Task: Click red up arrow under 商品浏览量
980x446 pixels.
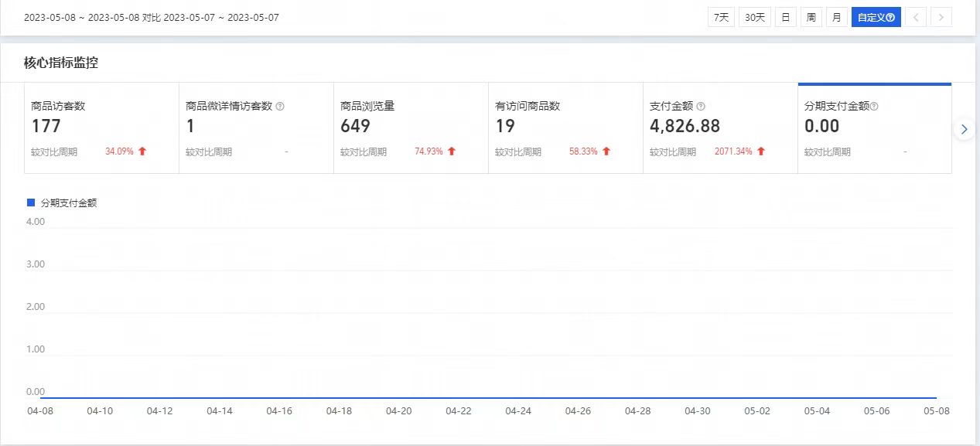Action: [452, 152]
